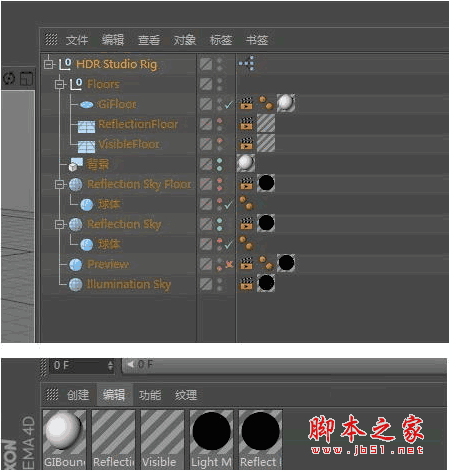Viewport: 452px width, 471px height.
Task: Open the 查看 menu
Action: pyautogui.click(x=149, y=40)
